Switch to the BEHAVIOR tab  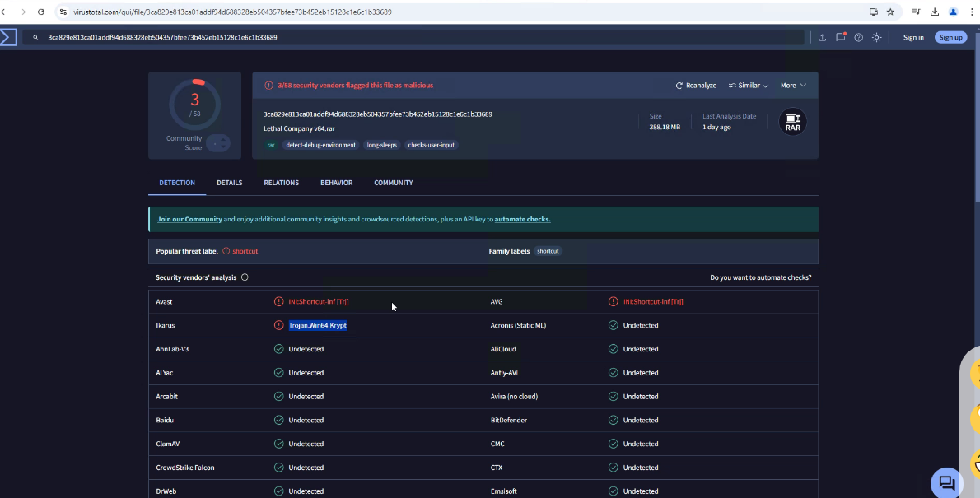pos(336,183)
